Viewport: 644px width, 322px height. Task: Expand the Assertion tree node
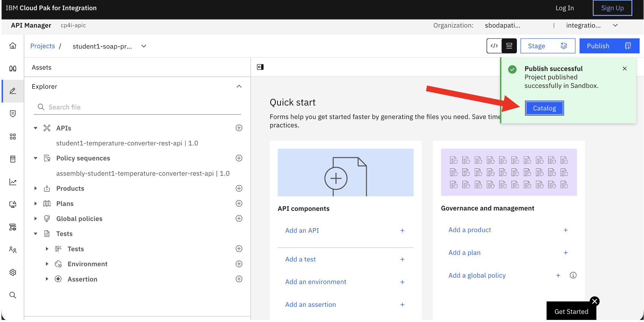click(47, 279)
